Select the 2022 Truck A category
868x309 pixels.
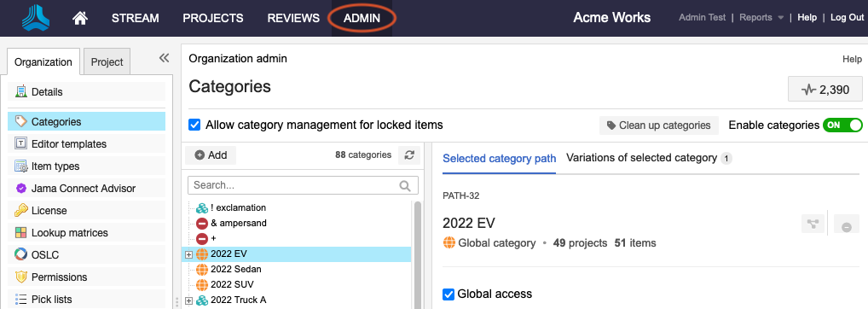click(x=238, y=300)
